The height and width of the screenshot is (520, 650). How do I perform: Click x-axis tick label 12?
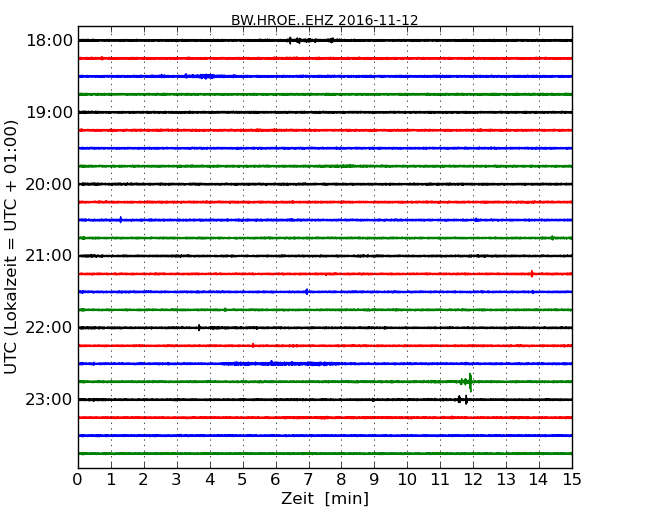pyautogui.click(x=473, y=480)
